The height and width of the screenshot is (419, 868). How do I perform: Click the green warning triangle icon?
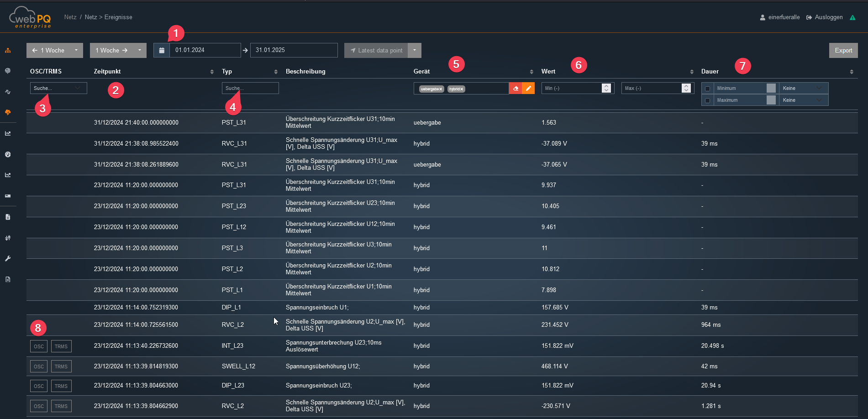[852, 17]
